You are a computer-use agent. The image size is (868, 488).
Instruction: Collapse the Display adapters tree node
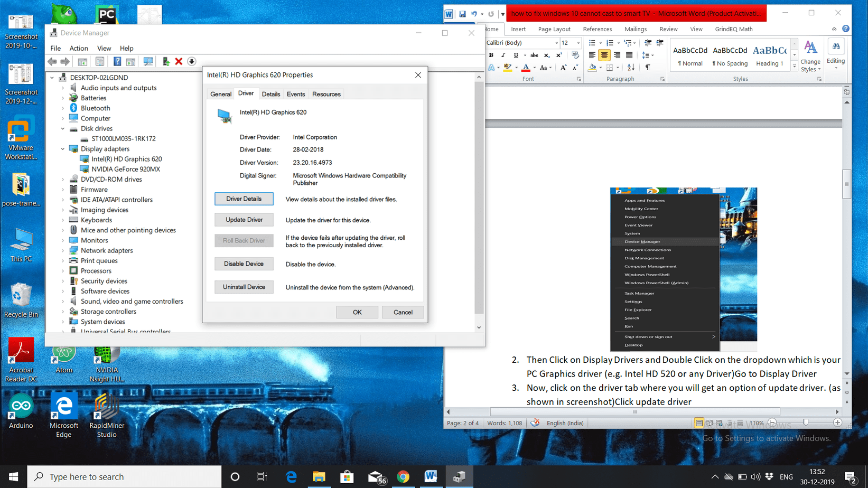(63, 149)
